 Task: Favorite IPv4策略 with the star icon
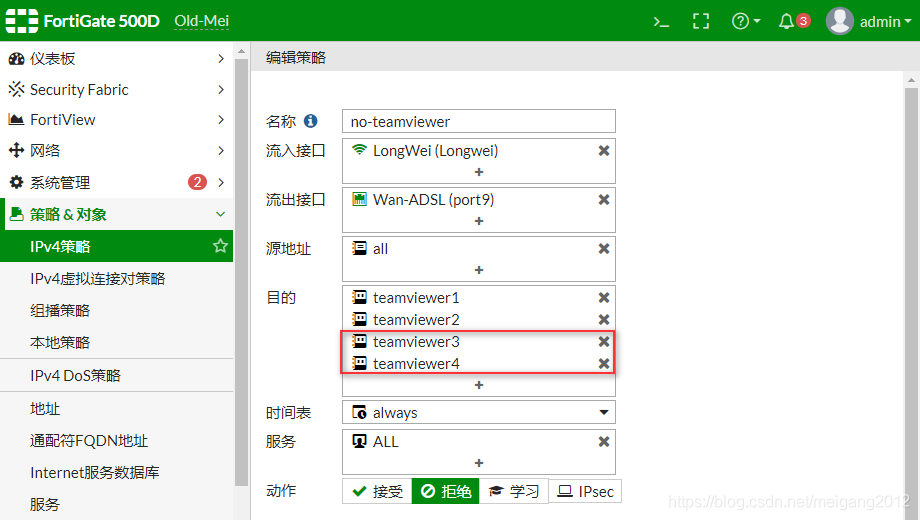point(220,245)
